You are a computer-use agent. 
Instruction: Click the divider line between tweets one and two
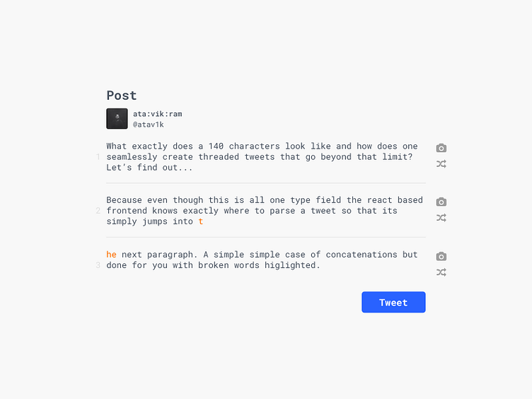tap(266, 183)
